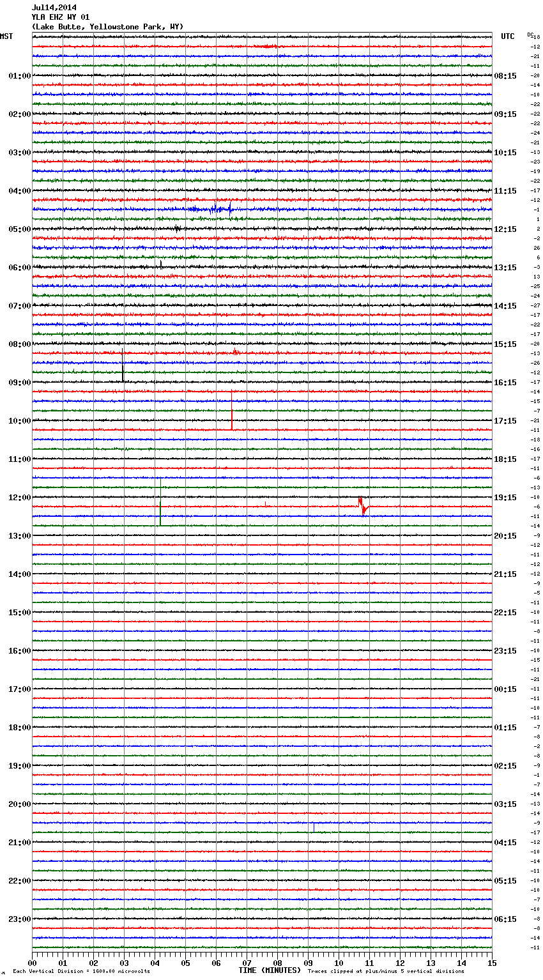The image size is (543, 980).
Task: Click the 13:15 UTC time label
Action: [x=505, y=268]
